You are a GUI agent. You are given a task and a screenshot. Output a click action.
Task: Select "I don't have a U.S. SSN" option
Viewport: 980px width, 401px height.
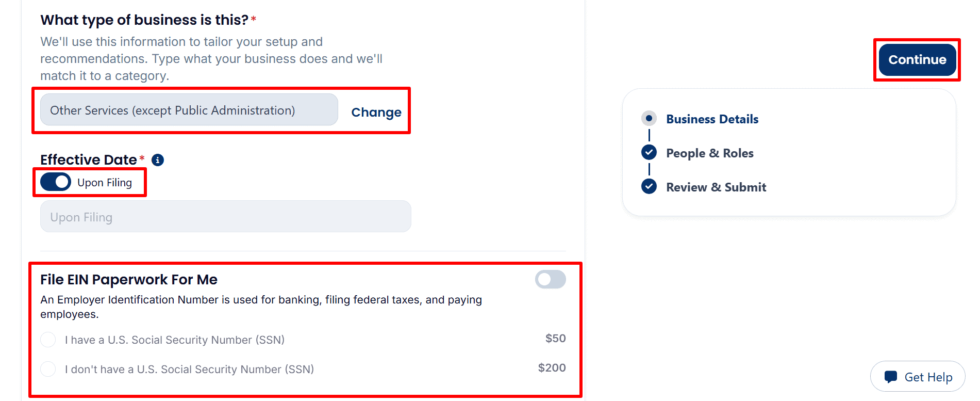48,369
